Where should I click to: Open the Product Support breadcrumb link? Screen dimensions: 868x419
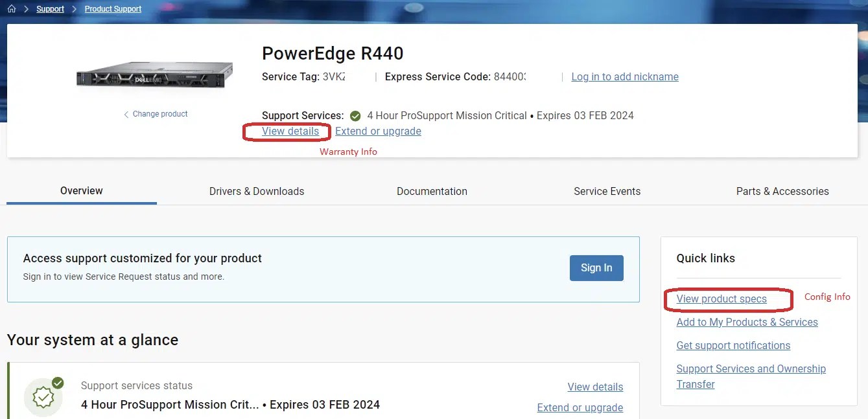click(x=112, y=8)
